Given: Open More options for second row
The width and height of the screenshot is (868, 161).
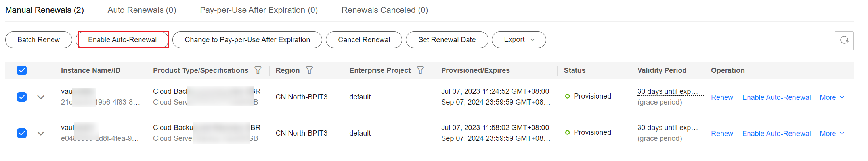Looking at the screenshot, I should [x=832, y=134].
